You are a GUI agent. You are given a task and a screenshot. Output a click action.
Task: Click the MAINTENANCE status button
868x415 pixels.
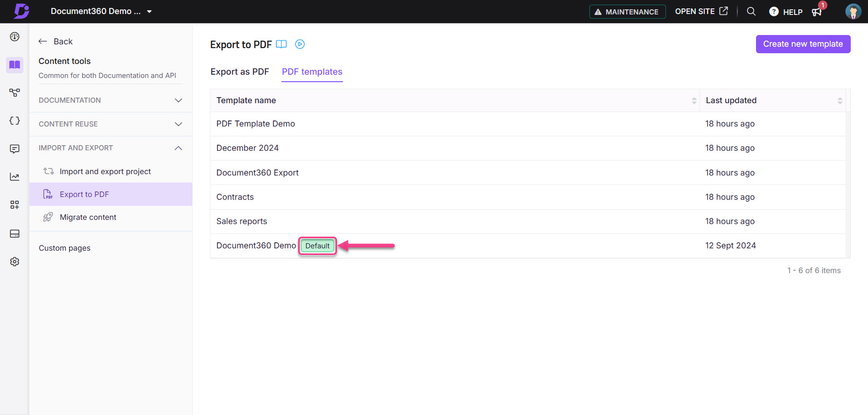[x=628, y=12]
